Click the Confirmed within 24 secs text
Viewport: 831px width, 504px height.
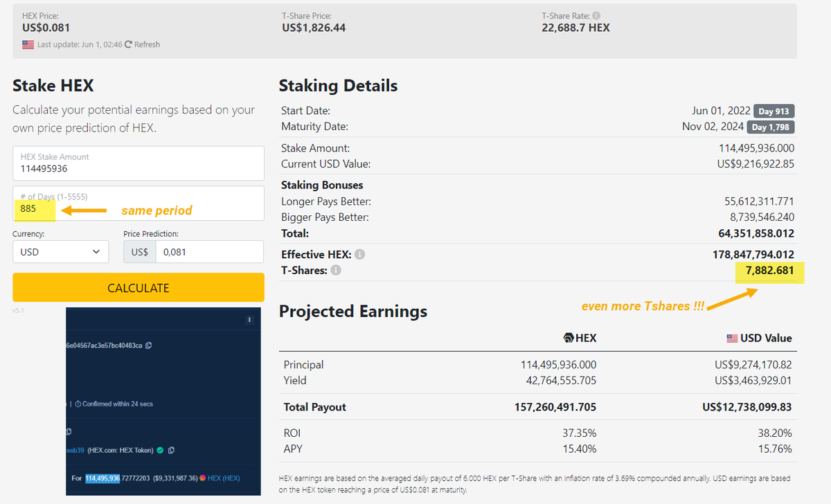click(x=118, y=404)
